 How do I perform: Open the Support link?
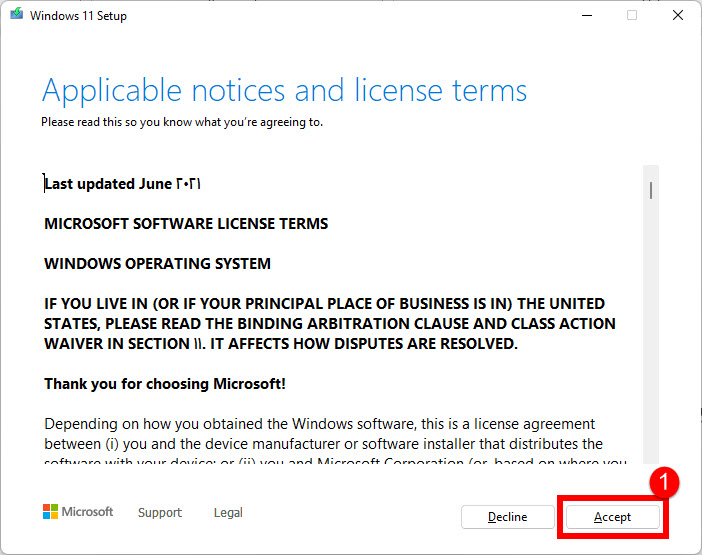point(160,512)
